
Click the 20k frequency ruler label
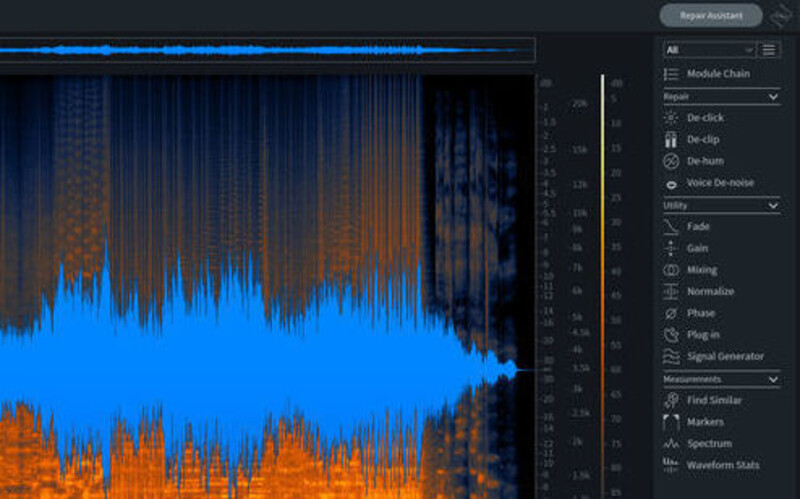coord(580,104)
